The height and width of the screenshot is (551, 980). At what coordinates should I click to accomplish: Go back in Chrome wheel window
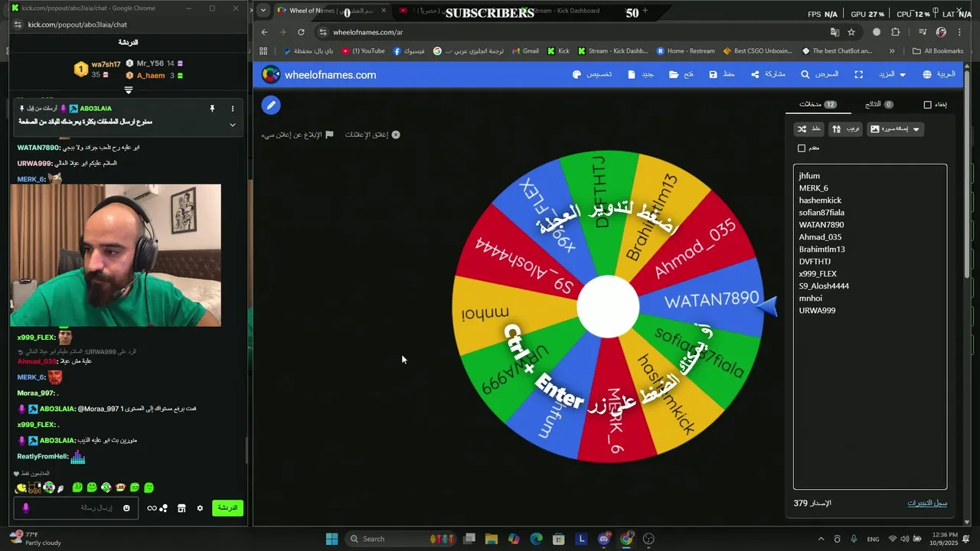(264, 32)
